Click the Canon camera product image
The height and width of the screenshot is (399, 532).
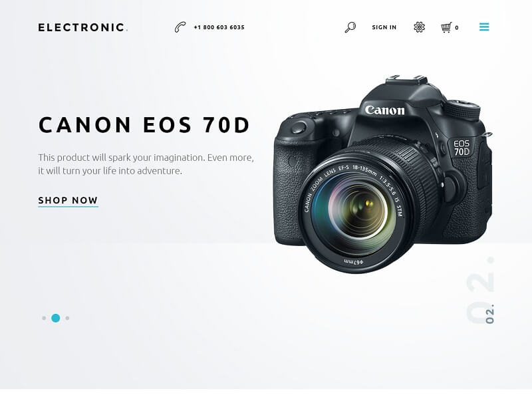click(383, 174)
